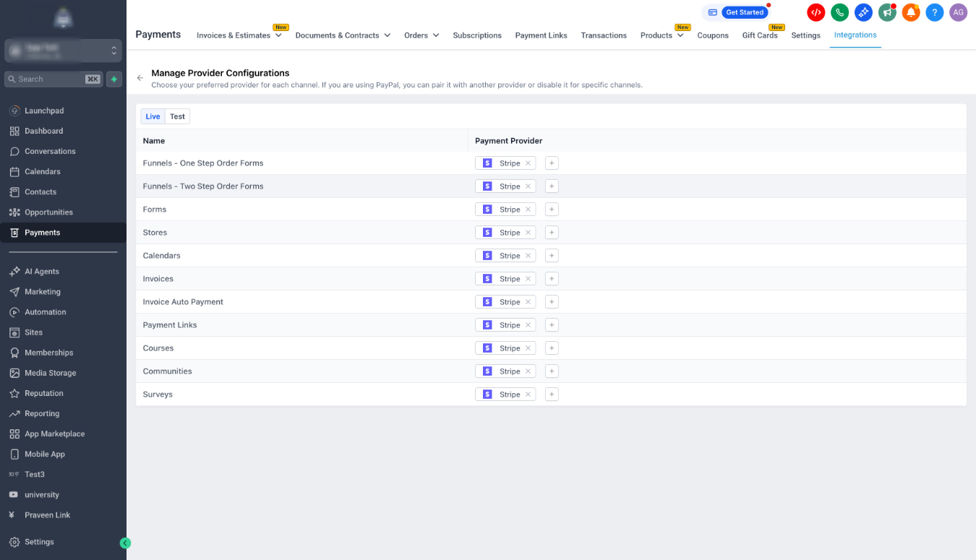The image size is (976, 560).
Task: Add provider for Forms row
Action: click(552, 210)
